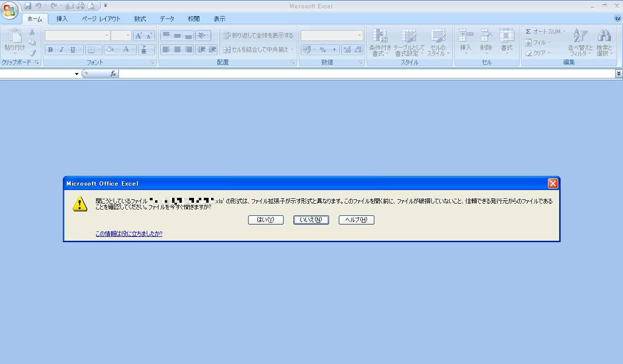
Task: Open セルのスタイル gallery
Action: point(438,42)
